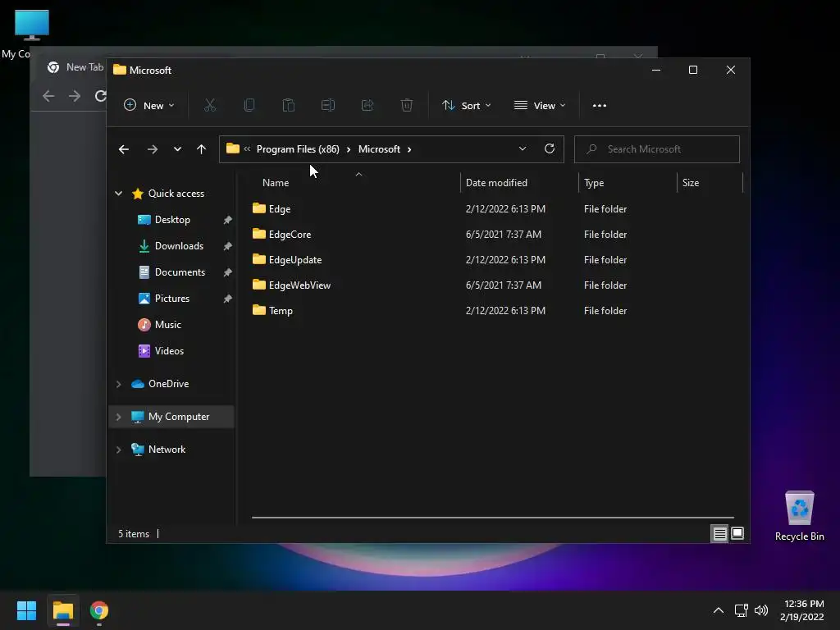Switch to large thumbnails view in status bar
The width and height of the screenshot is (840, 630).
click(737, 533)
